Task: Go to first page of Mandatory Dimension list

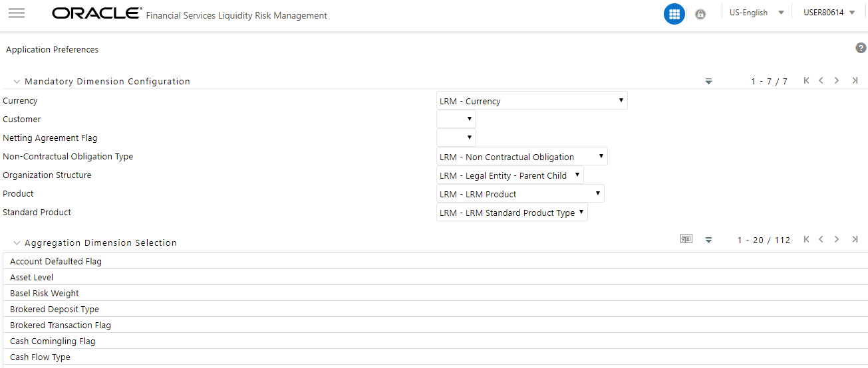Action: (806, 80)
